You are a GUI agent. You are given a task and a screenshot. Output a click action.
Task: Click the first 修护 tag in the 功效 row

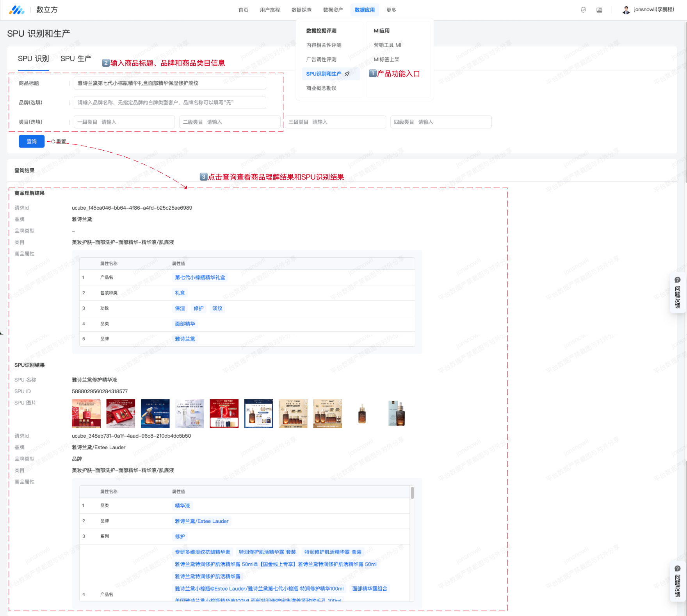point(199,308)
